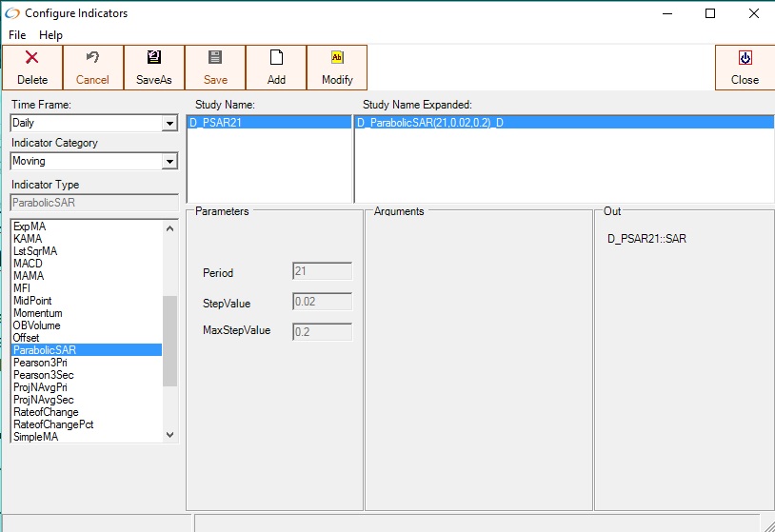
Task: Click the Add new document icon
Action: [276, 58]
